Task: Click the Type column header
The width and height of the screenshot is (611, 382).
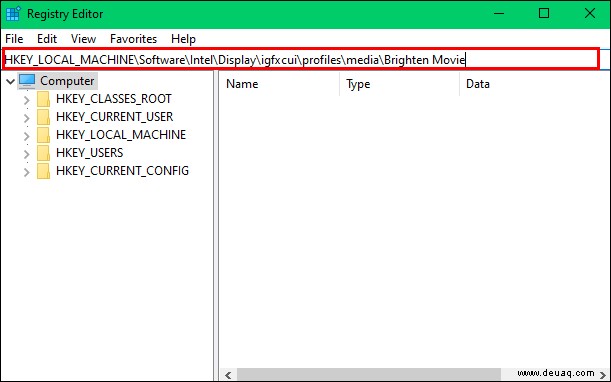Action: [400, 84]
